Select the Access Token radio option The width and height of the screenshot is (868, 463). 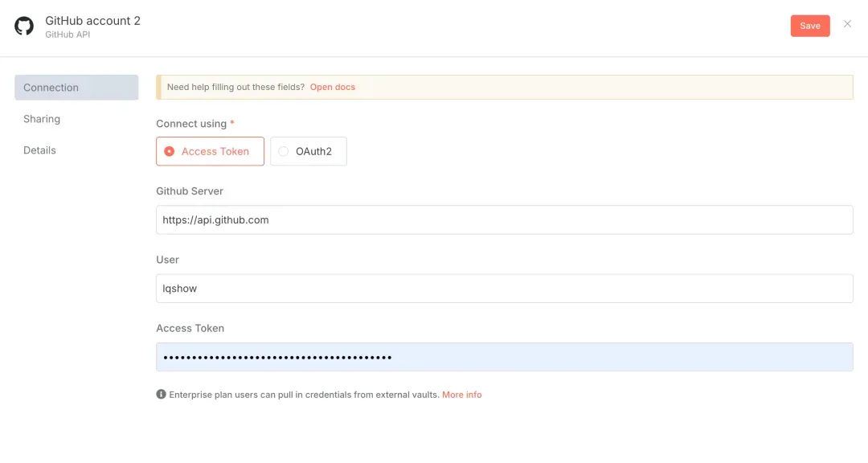pyautogui.click(x=210, y=151)
